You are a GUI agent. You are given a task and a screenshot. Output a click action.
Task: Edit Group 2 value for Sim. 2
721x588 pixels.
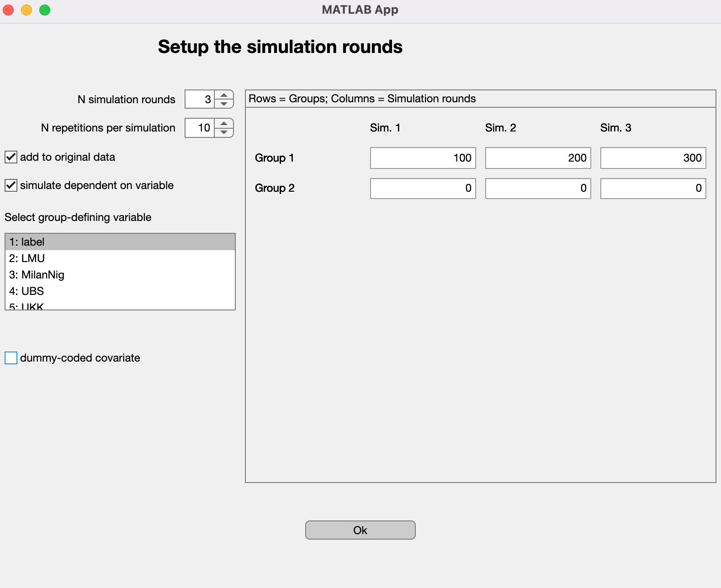[538, 189]
